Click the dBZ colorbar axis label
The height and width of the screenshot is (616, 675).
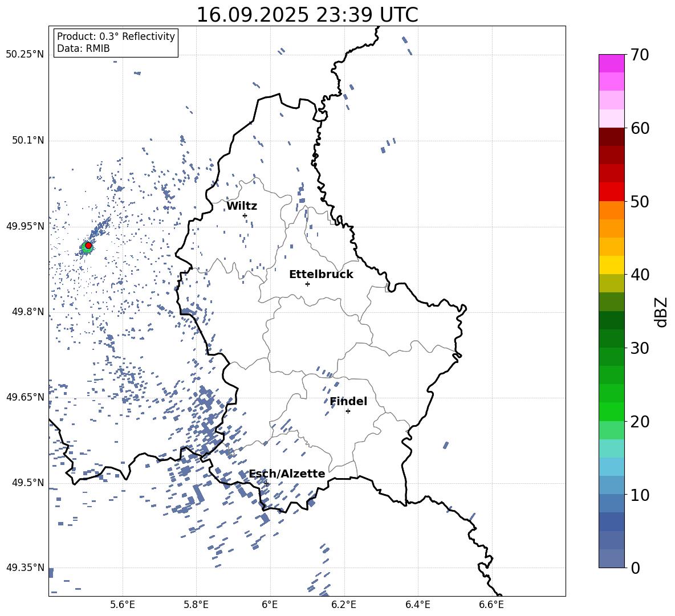click(662, 312)
